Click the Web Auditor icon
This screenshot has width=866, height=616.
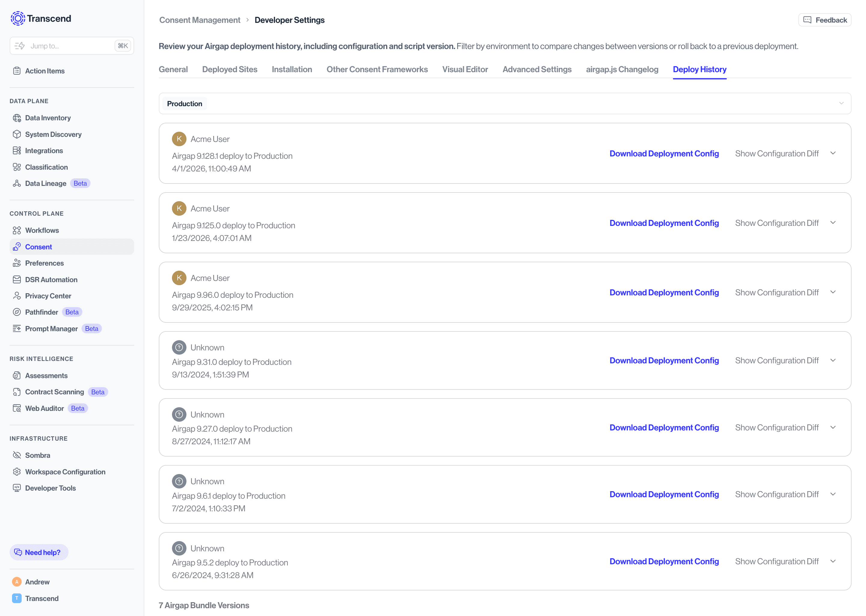17,408
